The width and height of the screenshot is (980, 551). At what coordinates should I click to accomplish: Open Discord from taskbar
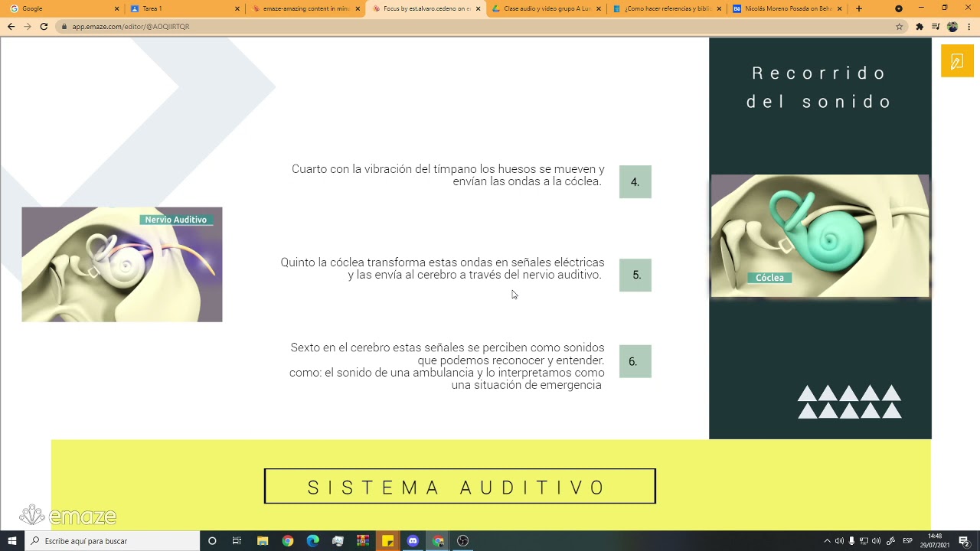[413, 541]
